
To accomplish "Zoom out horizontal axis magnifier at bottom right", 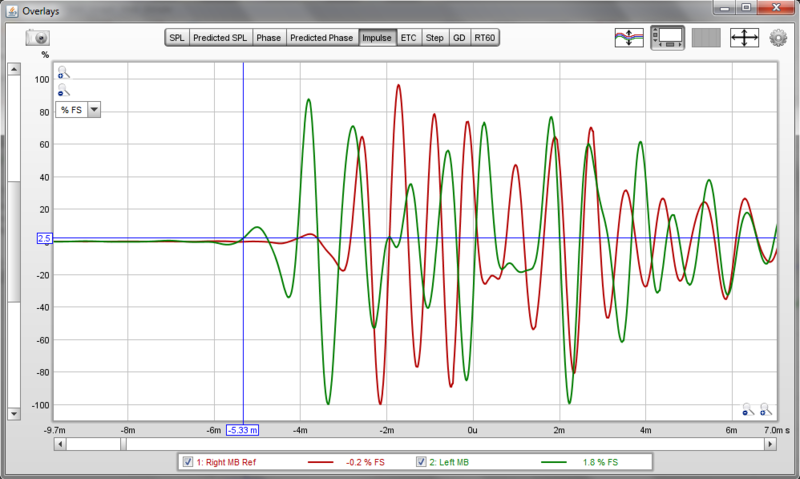I will point(748,409).
